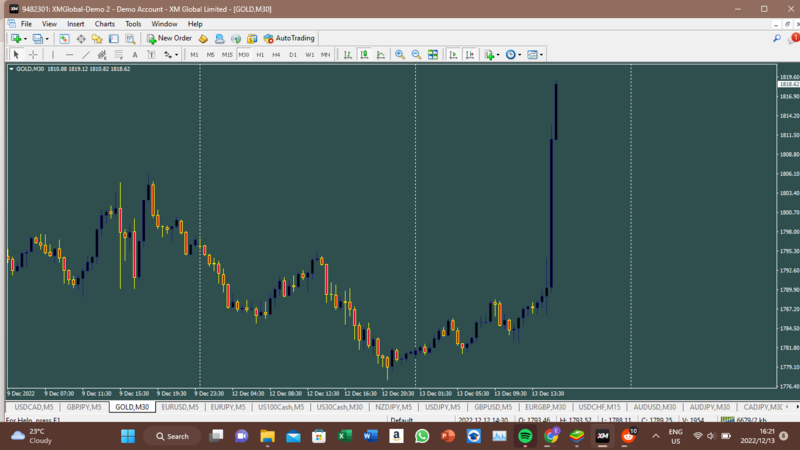Open the File menu

[x=26, y=24]
